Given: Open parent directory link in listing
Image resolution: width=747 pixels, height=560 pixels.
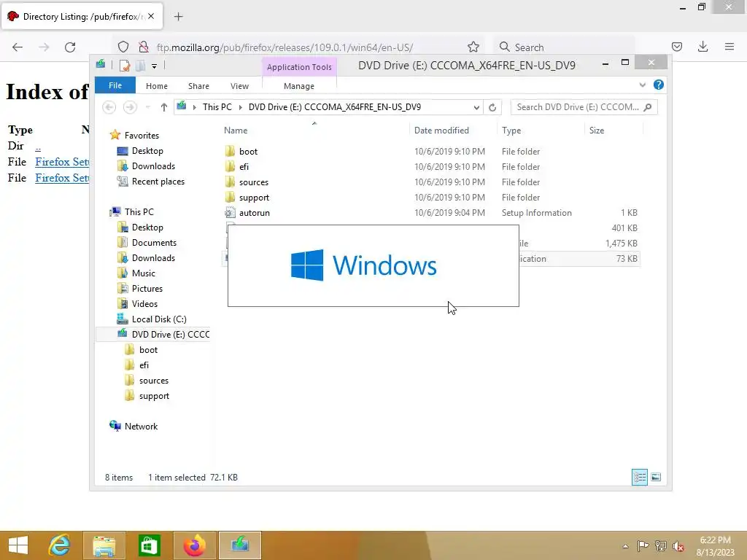Looking at the screenshot, I should (x=38, y=147).
